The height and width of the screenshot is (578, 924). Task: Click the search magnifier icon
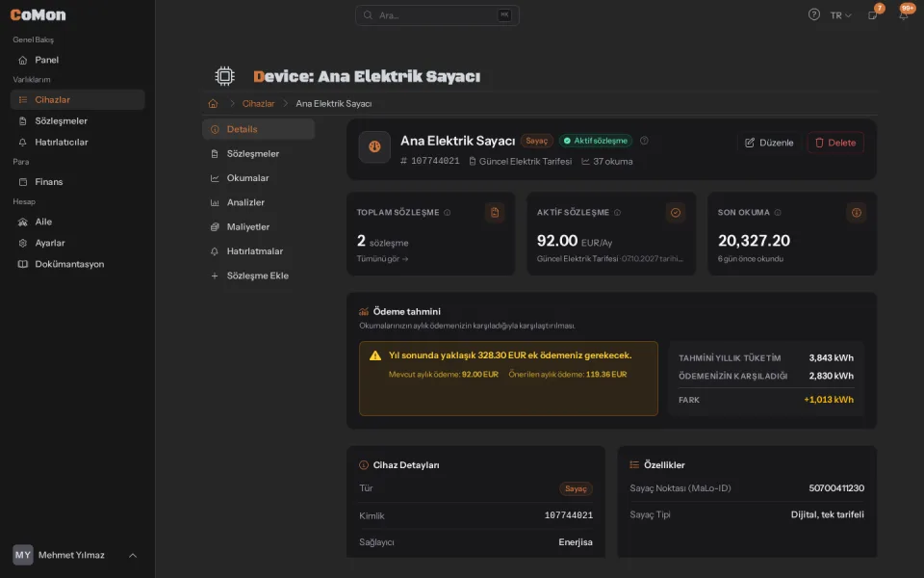[368, 15]
